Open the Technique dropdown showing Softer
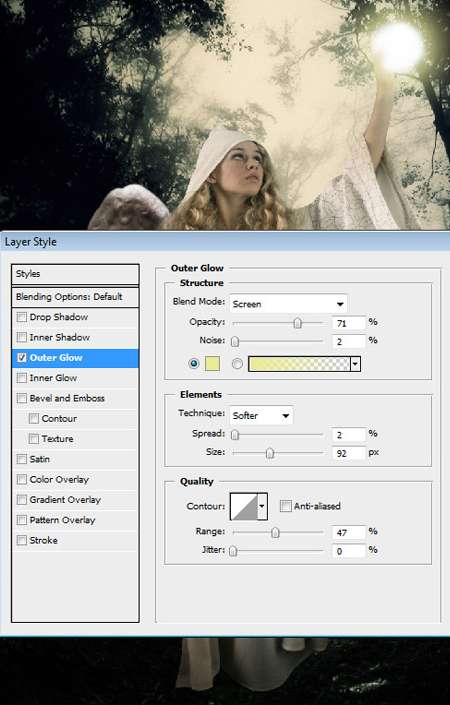 click(x=261, y=415)
